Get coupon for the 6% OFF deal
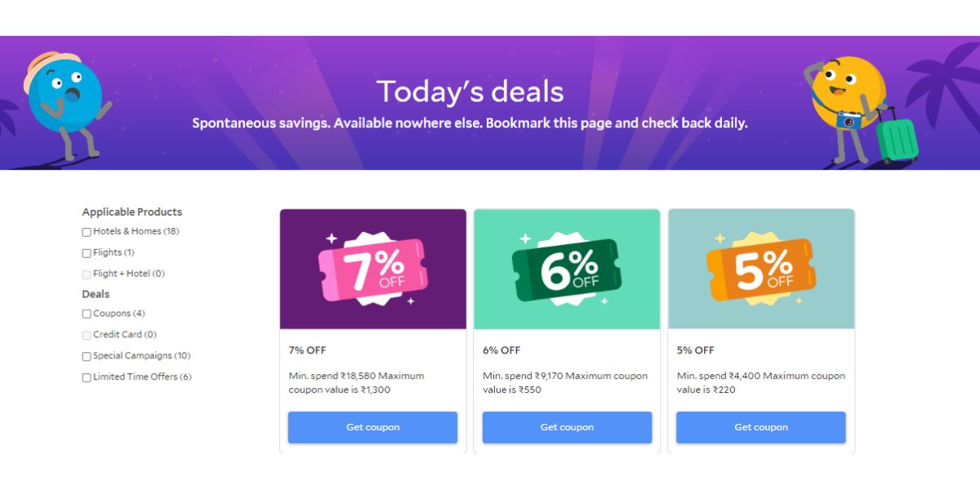The image size is (980, 490). point(566,426)
